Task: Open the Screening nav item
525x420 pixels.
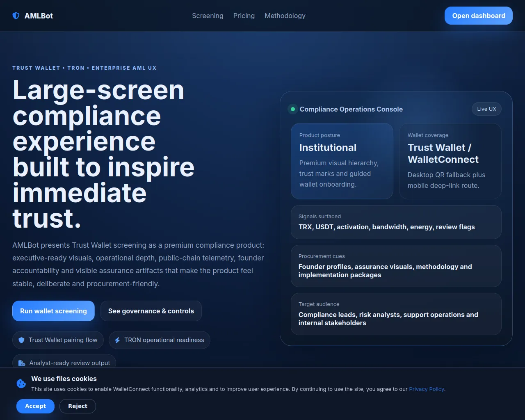Action: pos(208,16)
